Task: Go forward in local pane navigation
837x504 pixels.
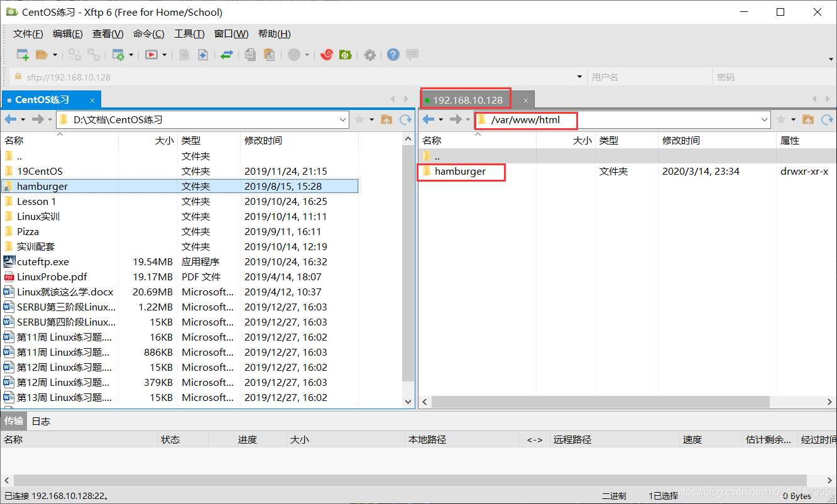Action: [x=38, y=119]
